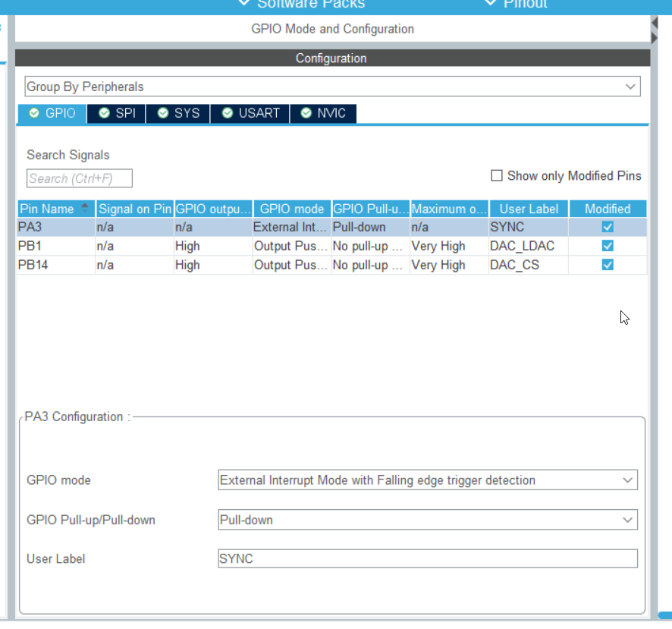Click PB14 Output Push Pull mode cell
This screenshot has width=672, height=629.
291,265
